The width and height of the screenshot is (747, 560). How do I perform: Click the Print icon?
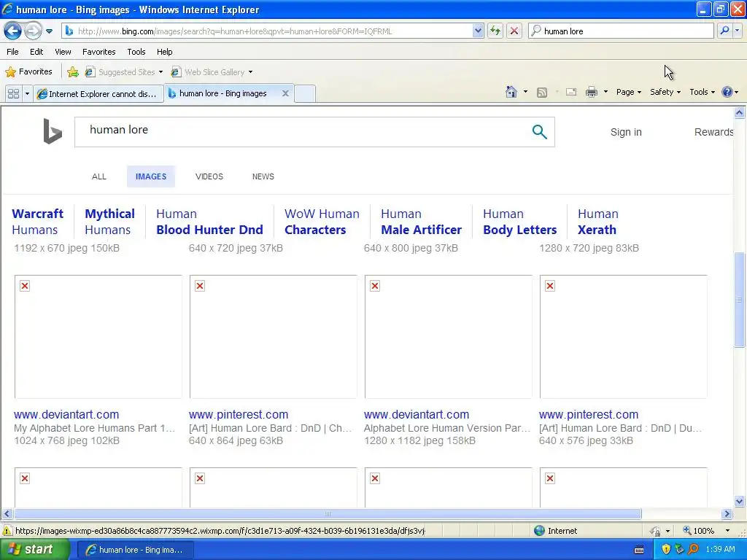[591, 92]
